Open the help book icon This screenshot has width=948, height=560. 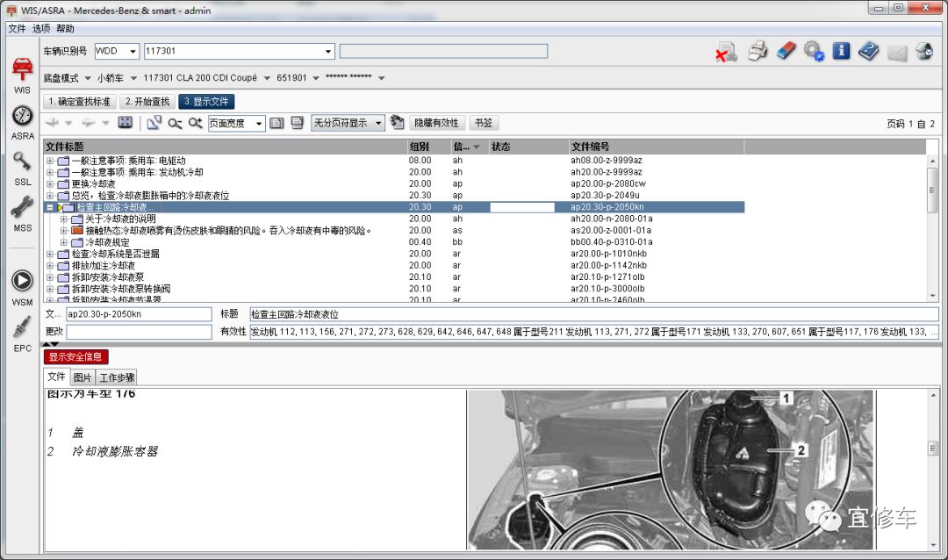869,51
